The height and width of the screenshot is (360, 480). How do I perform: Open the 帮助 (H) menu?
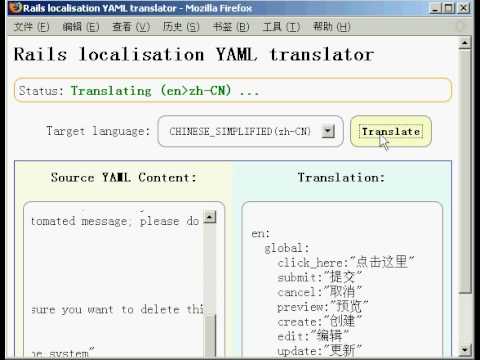(x=332, y=27)
